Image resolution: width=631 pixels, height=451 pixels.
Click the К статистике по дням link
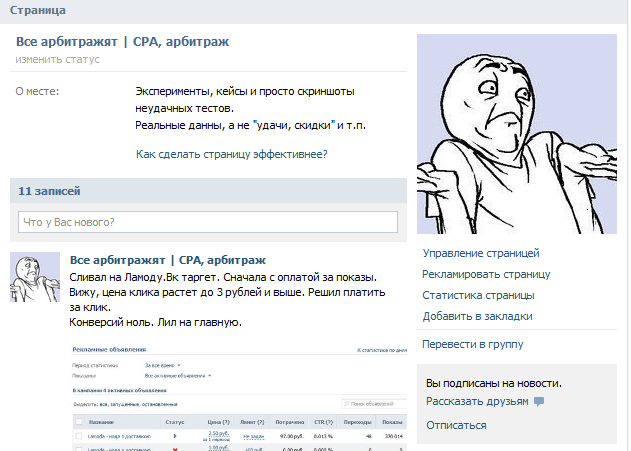(x=382, y=350)
